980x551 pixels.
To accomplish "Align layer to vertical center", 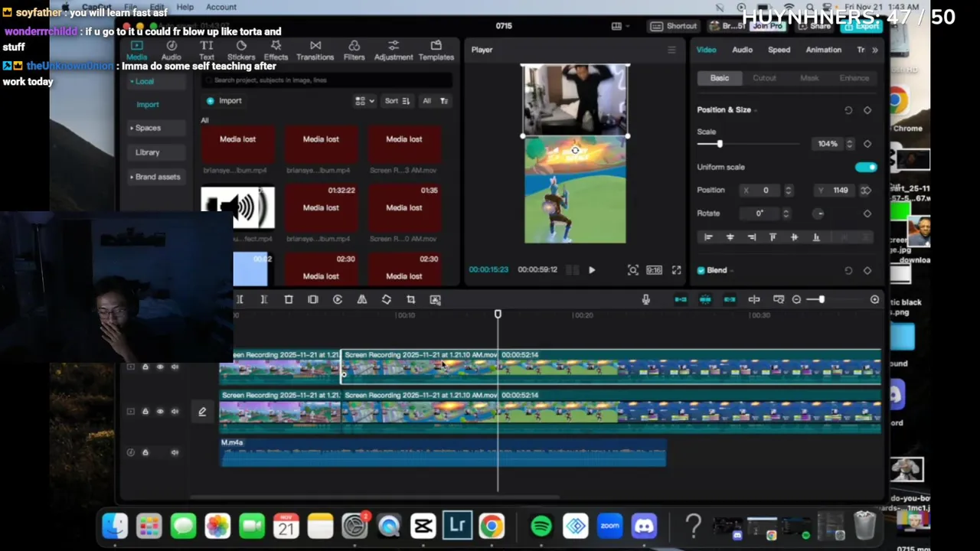I will (794, 237).
